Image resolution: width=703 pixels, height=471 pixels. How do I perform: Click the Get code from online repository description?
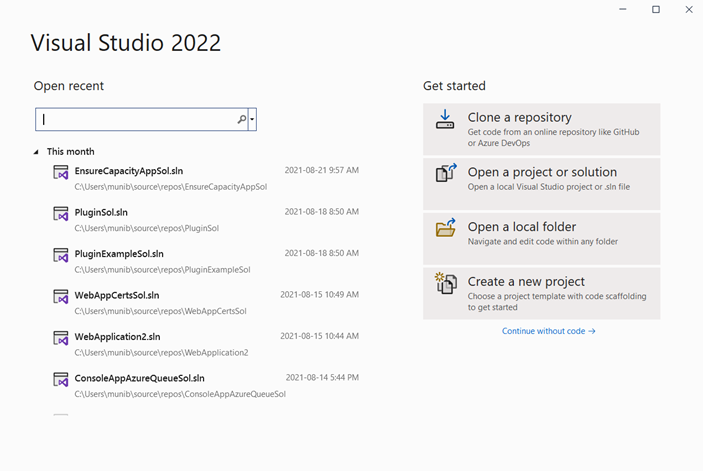pyautogui.click(x=553, y=138)
